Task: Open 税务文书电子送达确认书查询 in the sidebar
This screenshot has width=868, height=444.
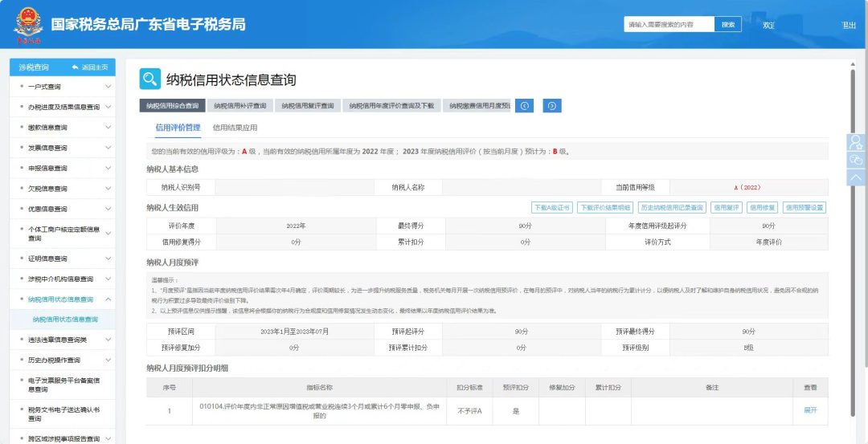Action: (x=63, y=414)
